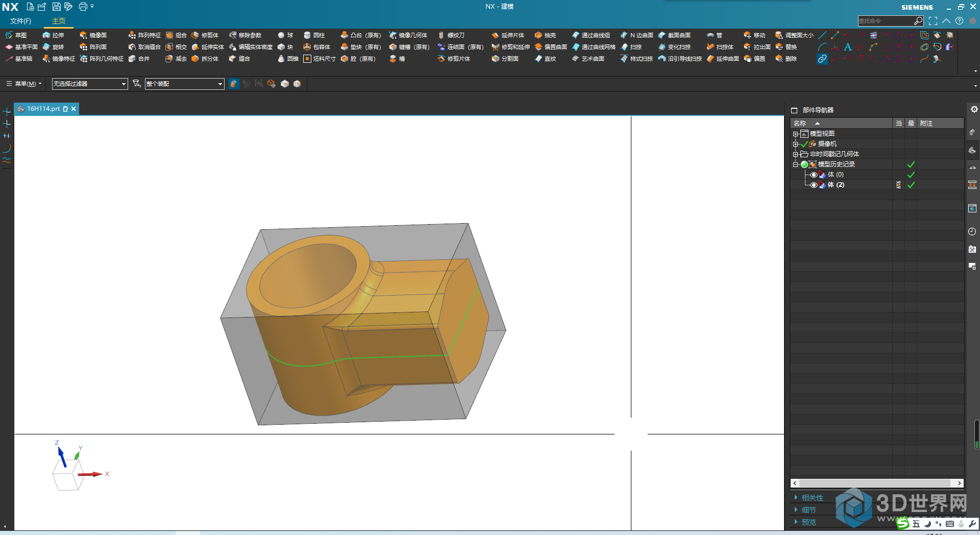Switch to the 主页 ribbon tab
980x535 pixels.
click(59, 21)
